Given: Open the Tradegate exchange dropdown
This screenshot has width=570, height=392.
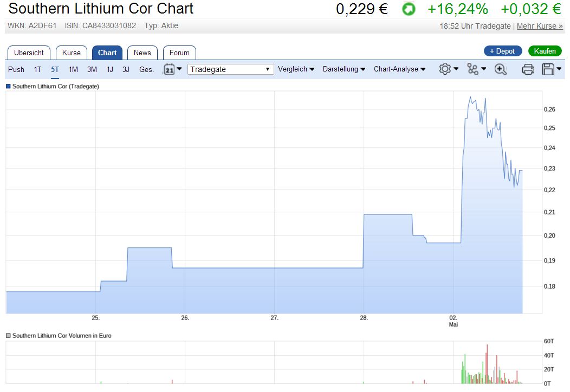Looking at the screenshot, I should (x=230, y=69).
